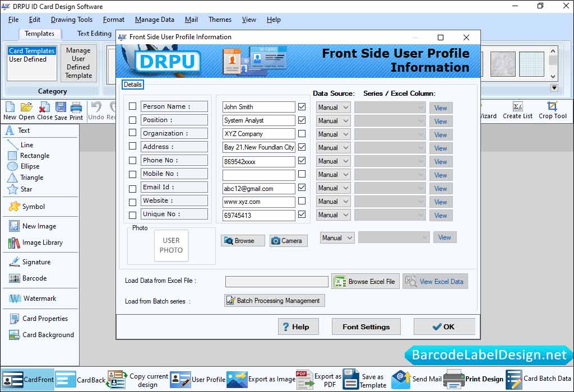Click the Create List icon
Screen dimensions: 574x392
pos(517,110)
